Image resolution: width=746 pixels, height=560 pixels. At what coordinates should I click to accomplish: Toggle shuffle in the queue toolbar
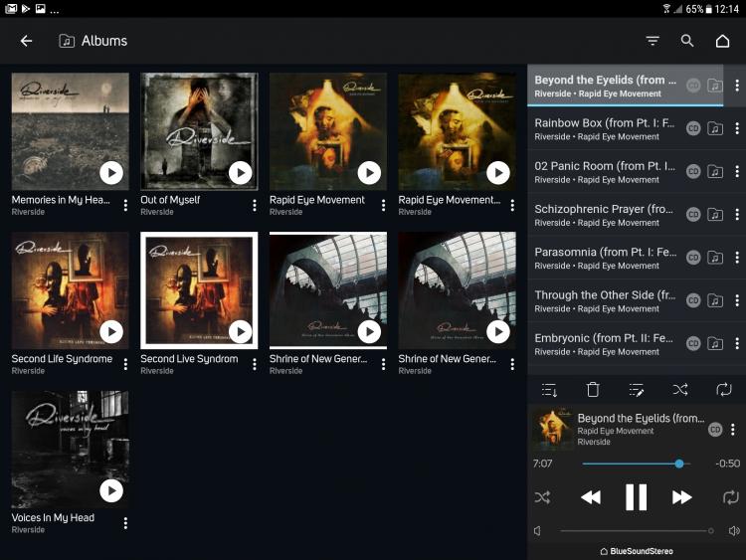[x=680, y=390]
